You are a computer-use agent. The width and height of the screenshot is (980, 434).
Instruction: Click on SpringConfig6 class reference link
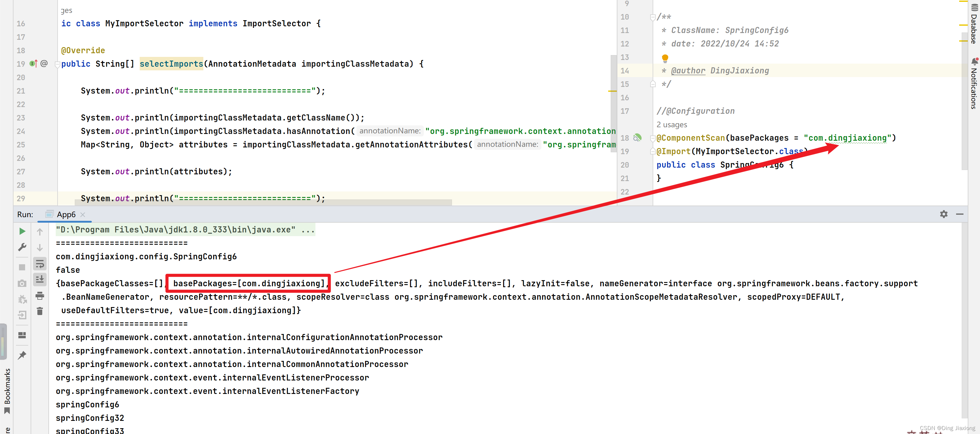(x=750, y=164)
